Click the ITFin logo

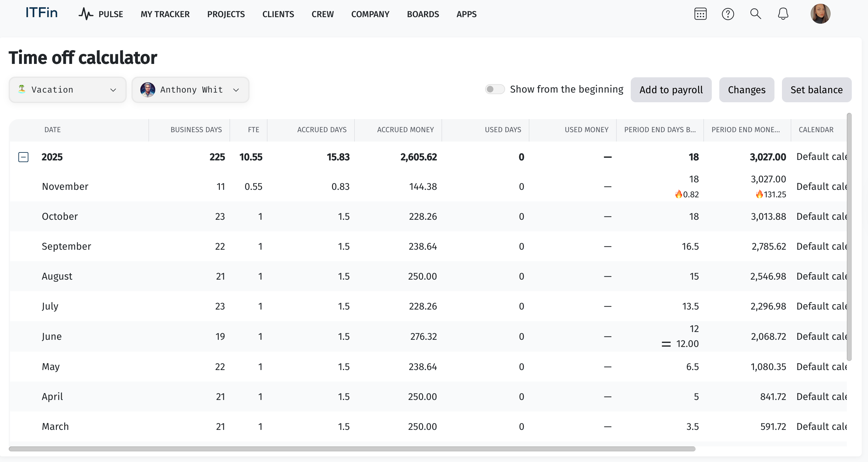click(x=41, y=13)
